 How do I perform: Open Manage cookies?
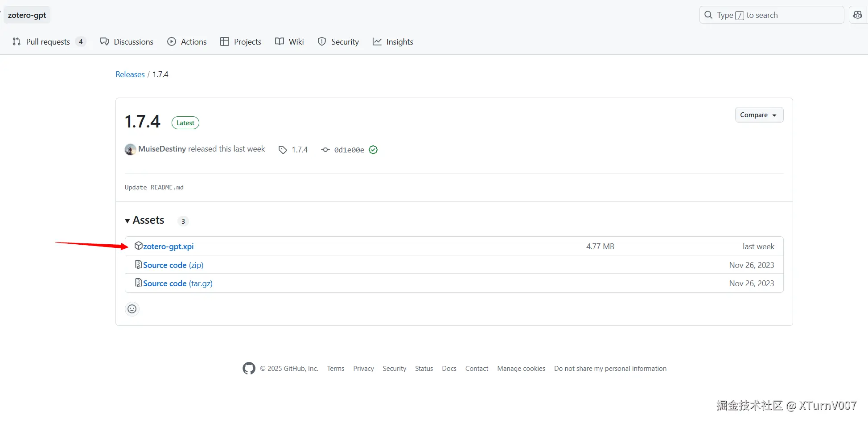click(x=522, y=369)
